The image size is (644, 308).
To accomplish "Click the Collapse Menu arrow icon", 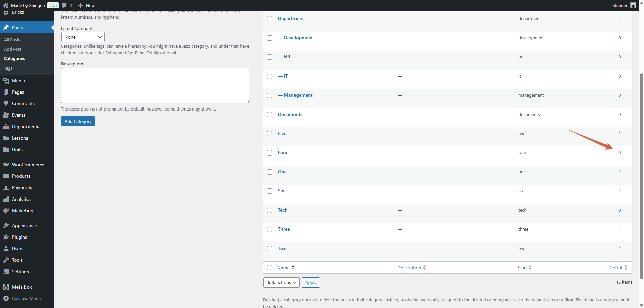I will click(x=6, y=298).
